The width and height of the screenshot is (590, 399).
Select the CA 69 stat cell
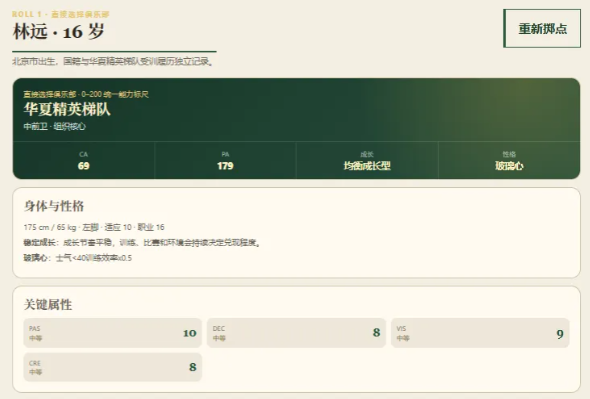click(84, 161)
